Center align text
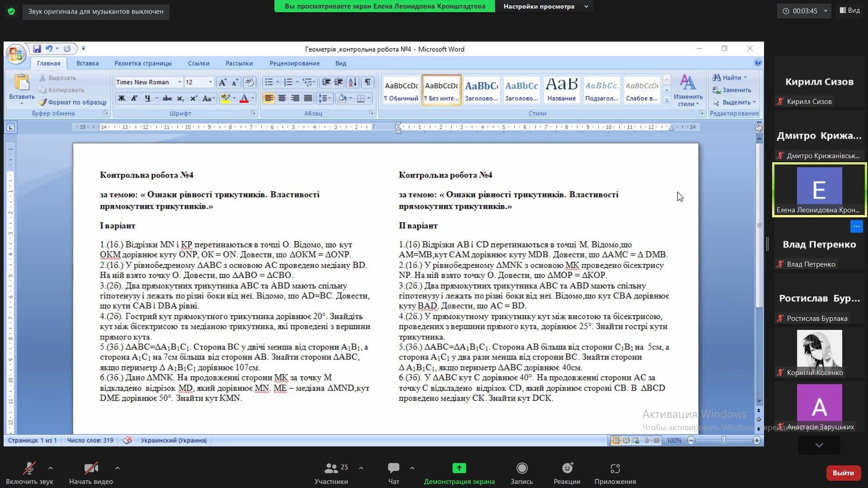This screenshot has height=488, width=868. point(282,98)
